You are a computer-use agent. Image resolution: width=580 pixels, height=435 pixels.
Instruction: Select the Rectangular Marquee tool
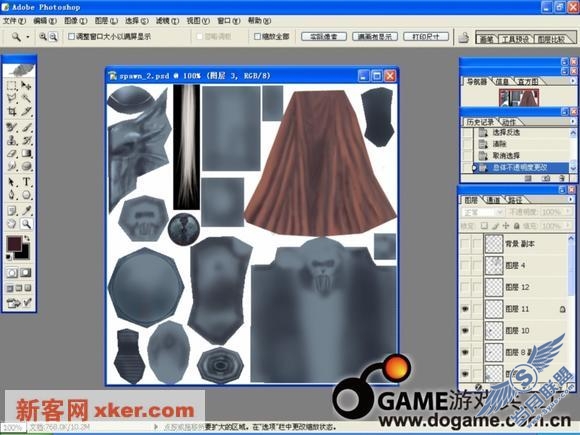coord(12,85)
